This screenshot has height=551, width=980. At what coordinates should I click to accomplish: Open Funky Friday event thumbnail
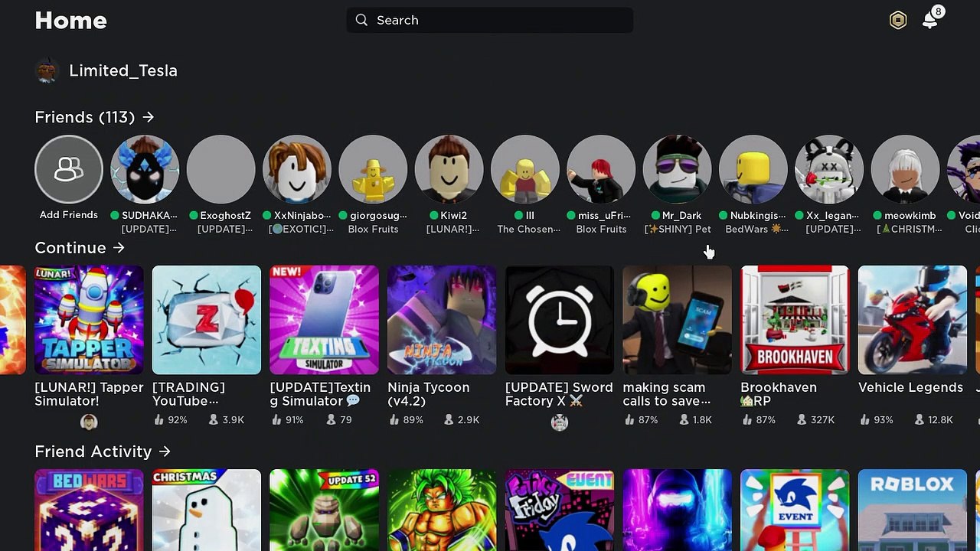click(560, 510)
